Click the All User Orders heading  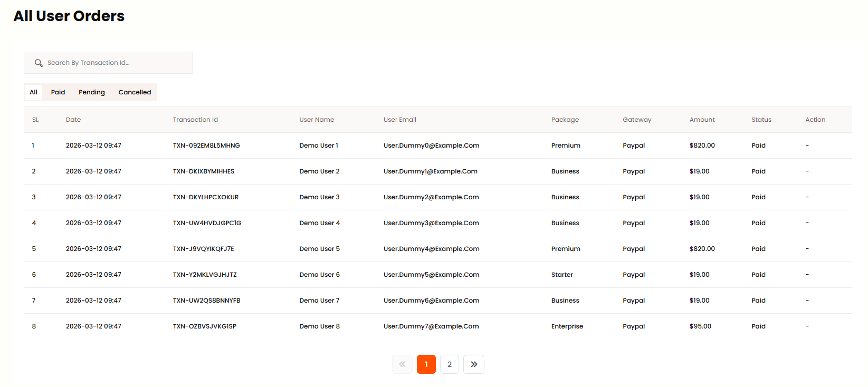(x=69, y=16)
